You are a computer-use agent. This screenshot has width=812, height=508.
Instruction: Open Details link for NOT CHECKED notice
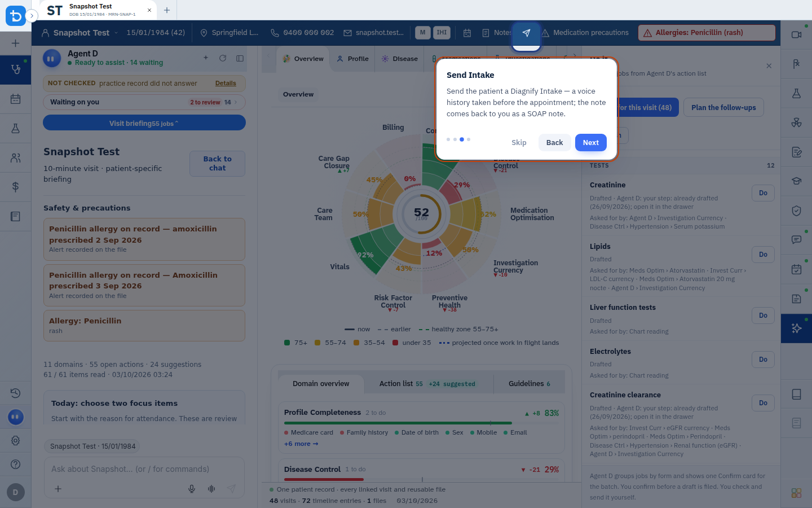click(x=226, y=84)
